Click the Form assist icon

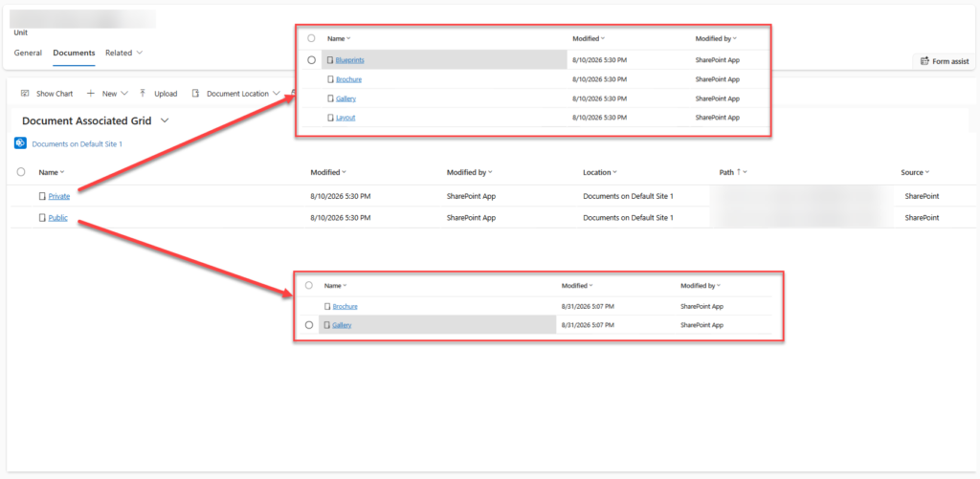924,61
